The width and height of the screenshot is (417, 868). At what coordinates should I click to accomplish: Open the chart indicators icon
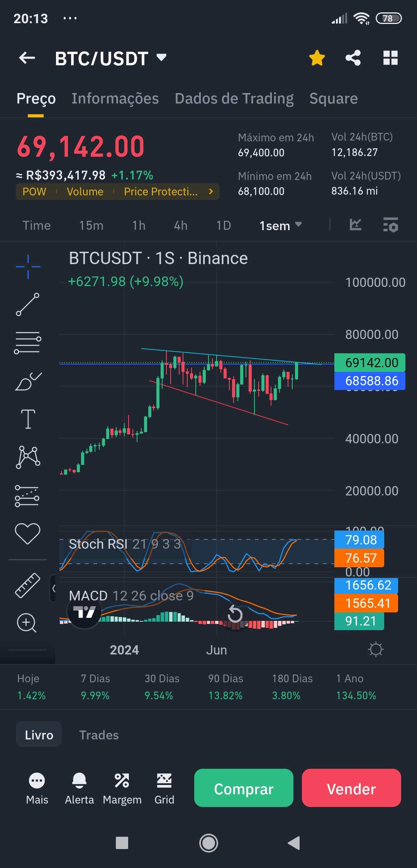click(355, 225)
